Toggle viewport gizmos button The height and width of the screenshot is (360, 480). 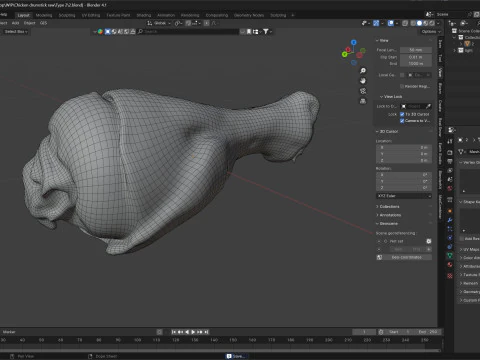376,23
